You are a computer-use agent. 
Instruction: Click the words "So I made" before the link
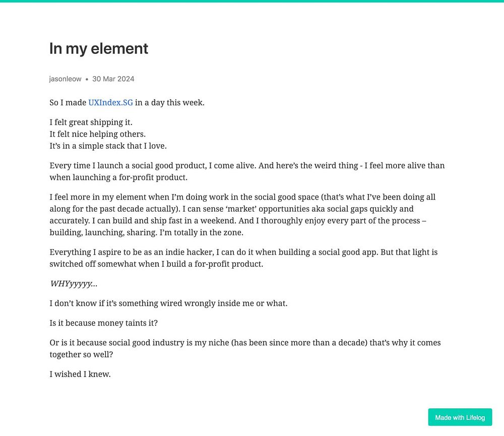(68, 102)
